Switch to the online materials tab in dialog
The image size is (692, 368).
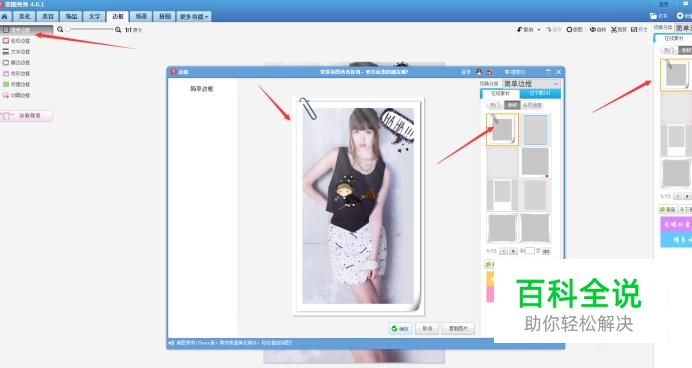500,94
